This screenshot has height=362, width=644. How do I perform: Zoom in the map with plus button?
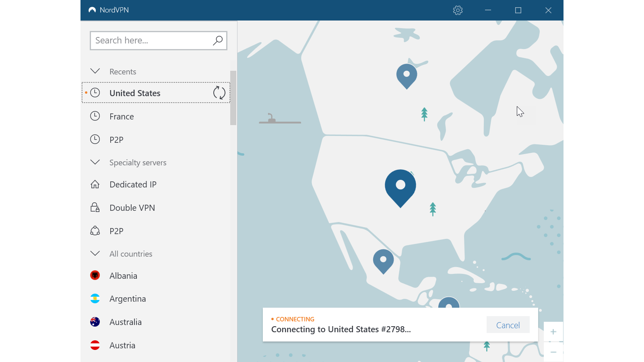point(553,332)
